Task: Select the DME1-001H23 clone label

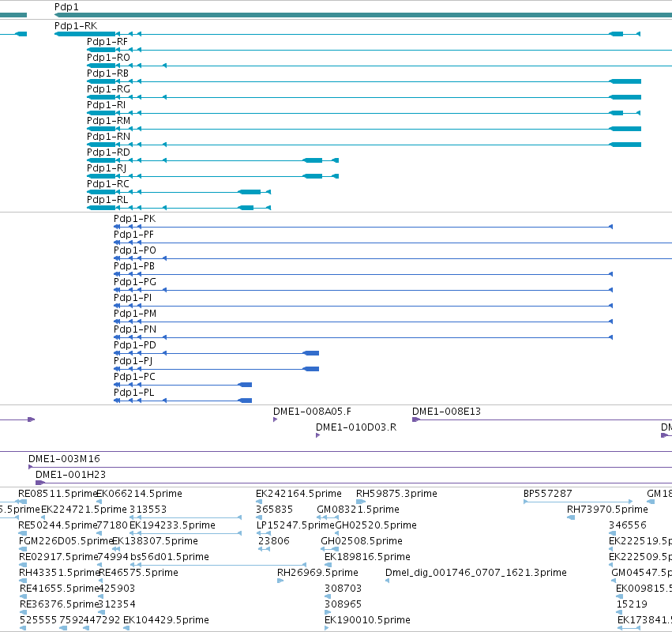Action: pyautogui.click(x=71, y=475)
